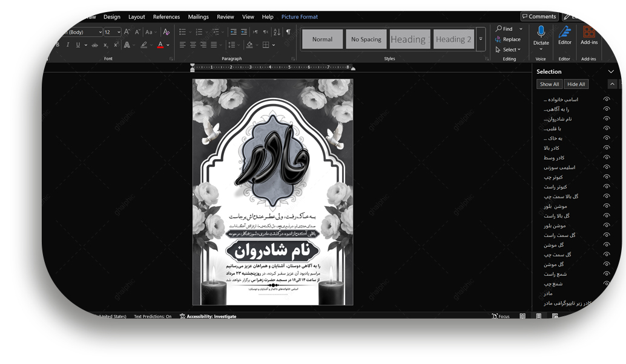Click the Sort icon in Paragraph group
This screenshot has height=364, width=626.
[x=276, y=32]
